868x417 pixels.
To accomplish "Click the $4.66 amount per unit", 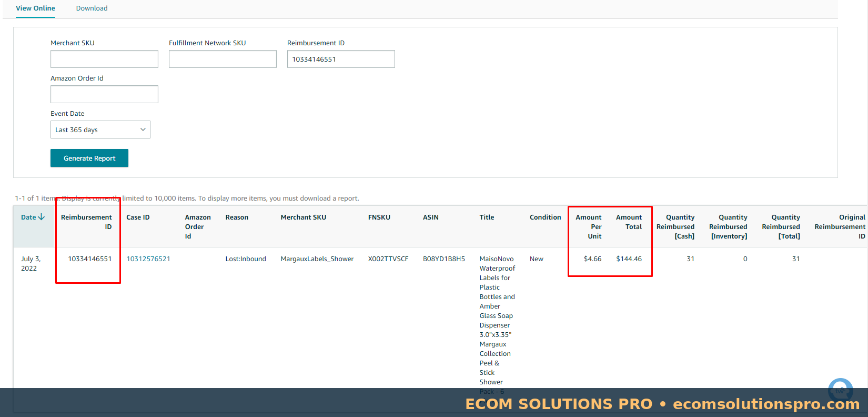I will [593, 259].
